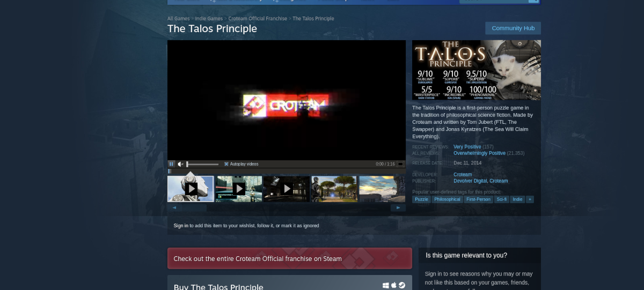Select the first trailer thumbnail with robot face

point(191,189)
